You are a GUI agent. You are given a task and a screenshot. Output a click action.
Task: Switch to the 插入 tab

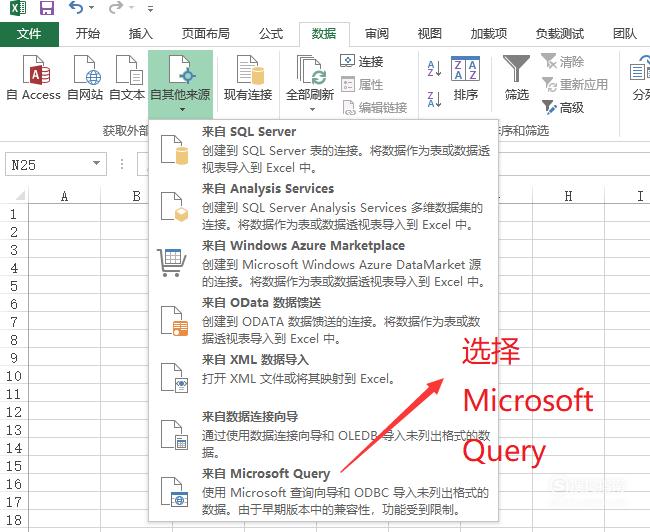[x=141, y=34]
